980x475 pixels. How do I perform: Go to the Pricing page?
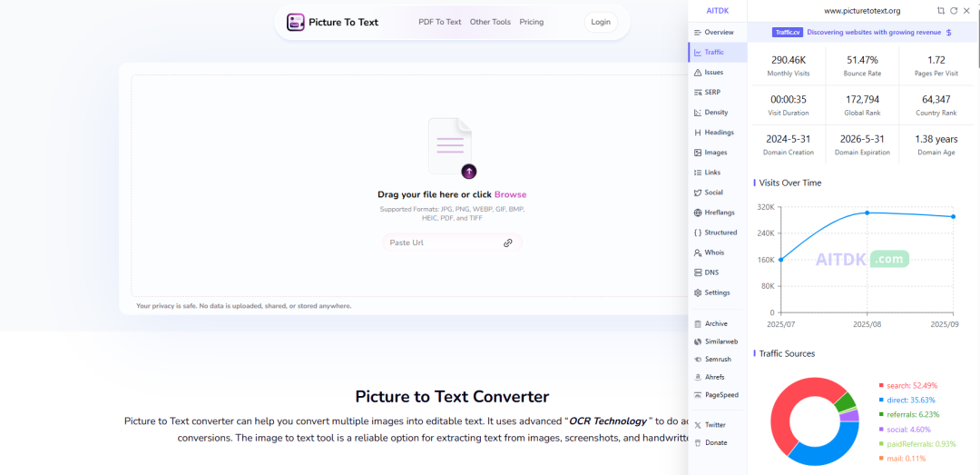pos(531,22)
